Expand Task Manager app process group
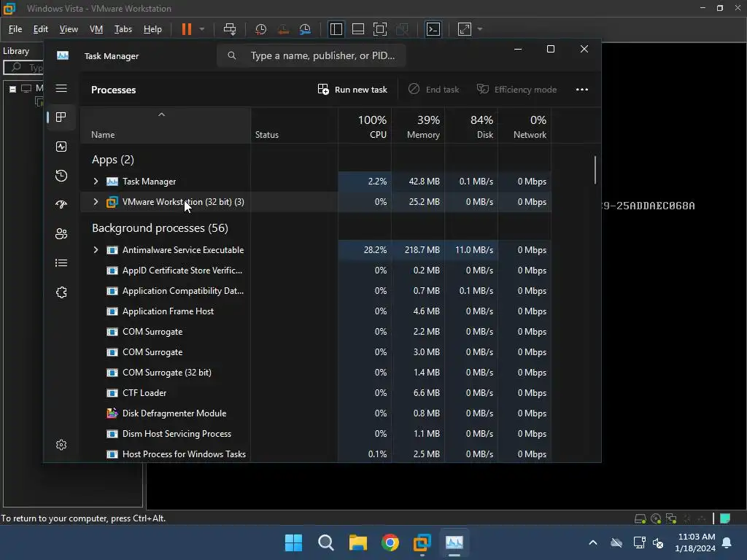747x560 pixels. [96, 182]
